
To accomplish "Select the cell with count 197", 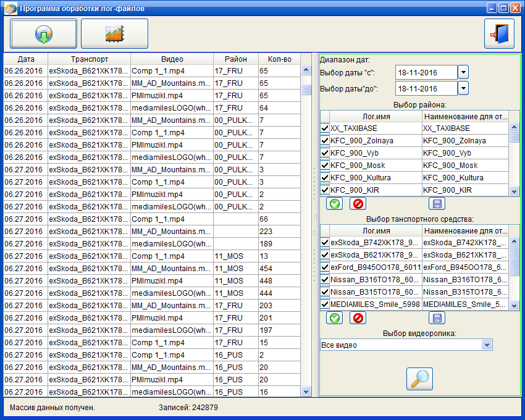I will (x=279, y=330).
